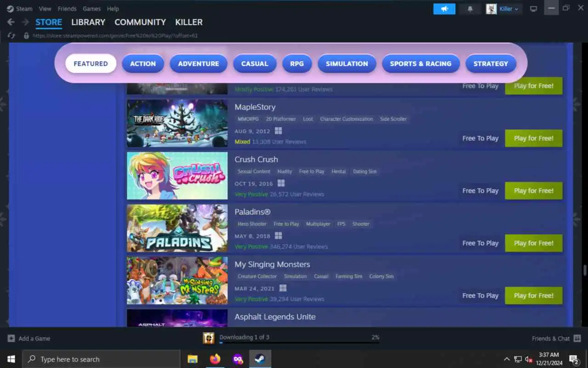Click the muted volume tray icon
This screenshot has height=368, width=588.
529,359
